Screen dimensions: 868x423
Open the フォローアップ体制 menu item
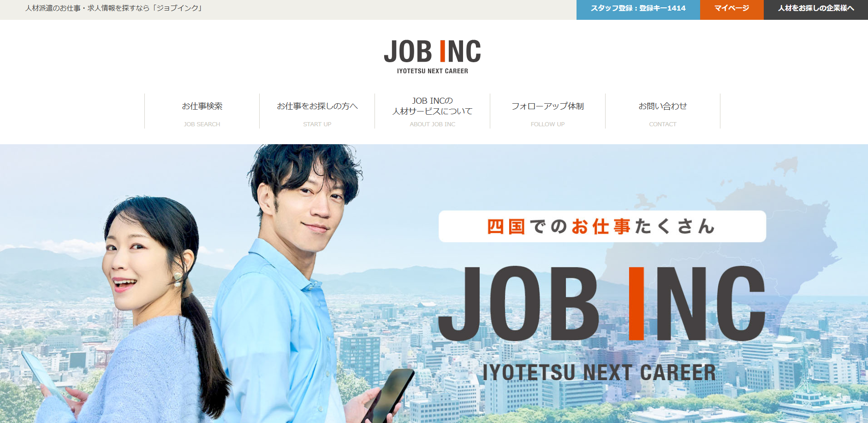pos(547,111)
